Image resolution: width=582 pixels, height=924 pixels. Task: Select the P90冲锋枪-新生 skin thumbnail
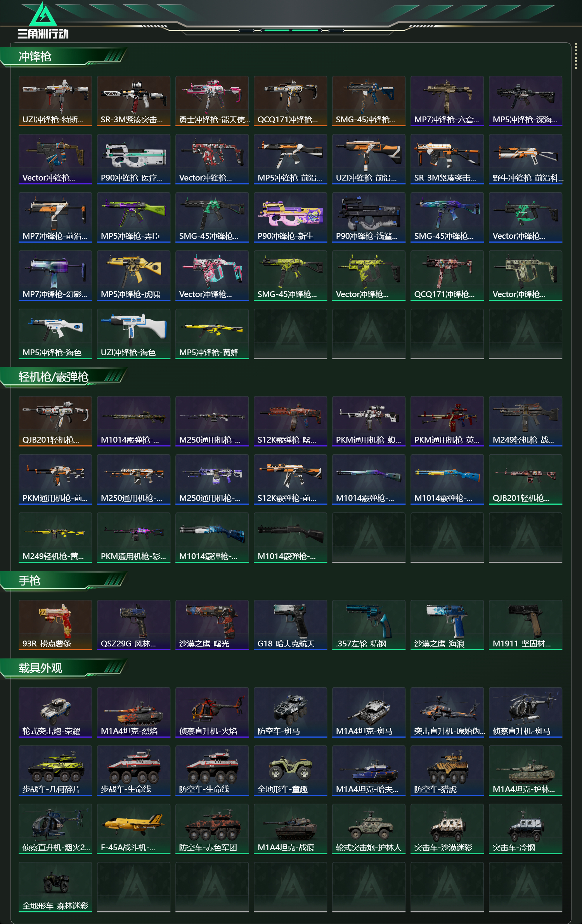coord(290,217)
